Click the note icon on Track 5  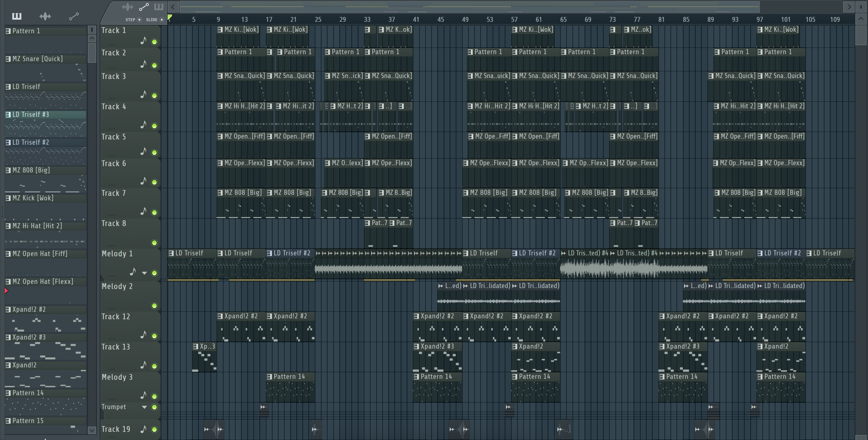point(144,151)
